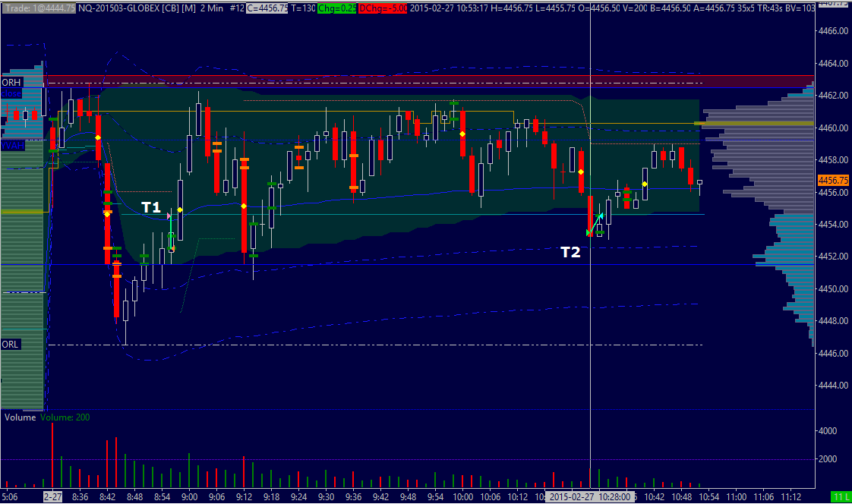Click the C=4456.75 close value box
852x504 pixels.
click(x=267, y=8)
